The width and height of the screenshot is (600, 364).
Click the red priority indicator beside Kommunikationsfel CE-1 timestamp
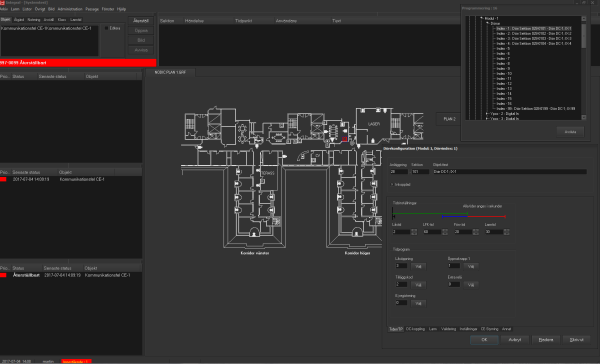(x=3, y=179)
